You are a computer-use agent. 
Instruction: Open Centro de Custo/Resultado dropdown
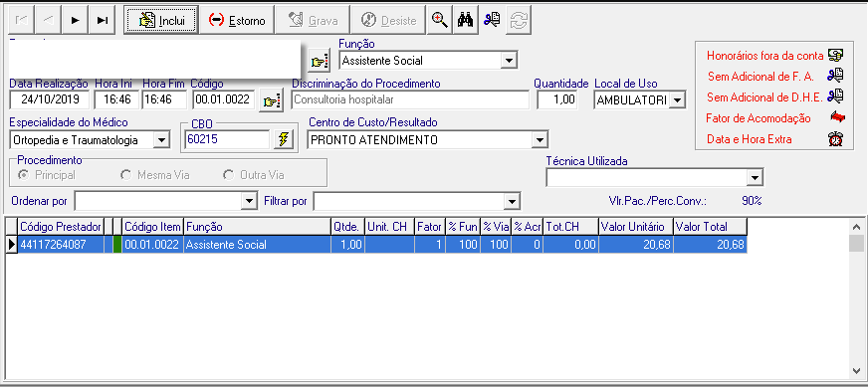(x=540, y=140)
